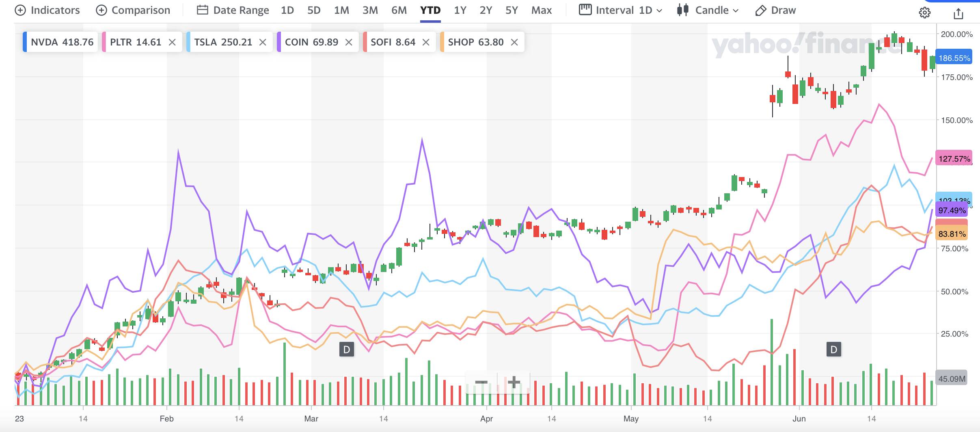The width and height of the screenshot is (980, 432).
Task: Select the 3M range
Action: click(370, 10)
